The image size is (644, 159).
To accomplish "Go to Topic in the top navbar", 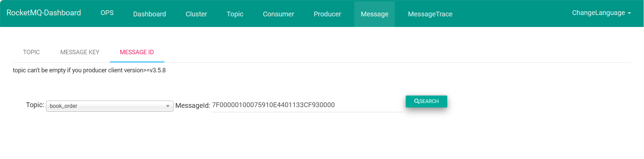I will 235,14.
